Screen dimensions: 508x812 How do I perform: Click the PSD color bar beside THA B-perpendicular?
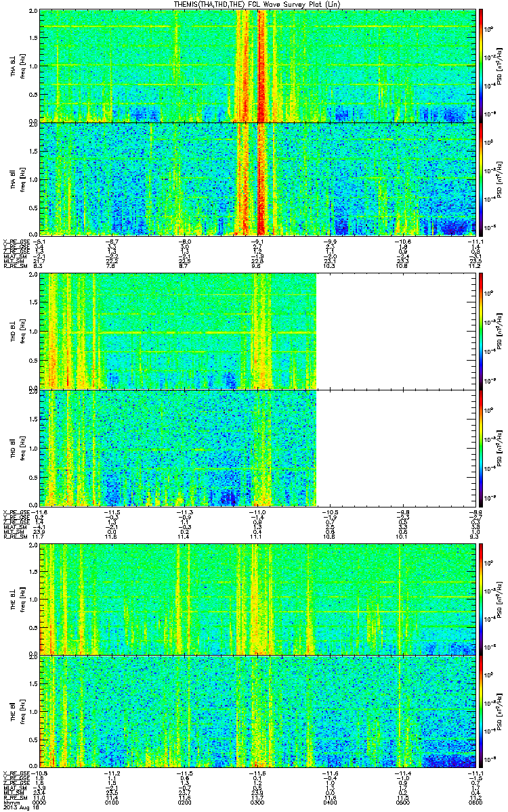pos(481,66)
